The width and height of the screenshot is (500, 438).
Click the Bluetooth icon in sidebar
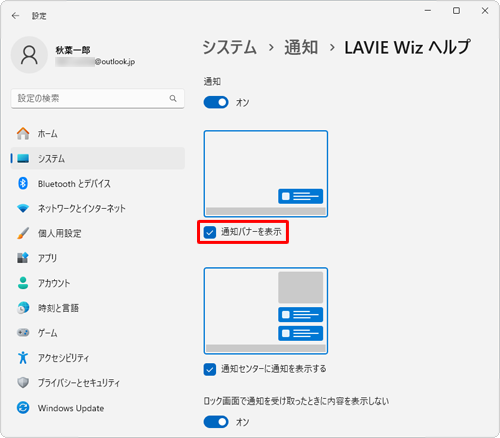pyautogui.click(x=23, y=183)
